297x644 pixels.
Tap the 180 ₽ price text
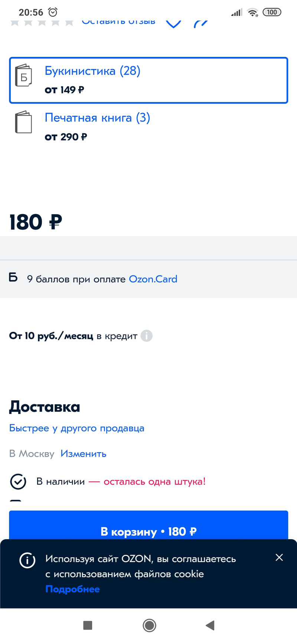coord(36,222)
